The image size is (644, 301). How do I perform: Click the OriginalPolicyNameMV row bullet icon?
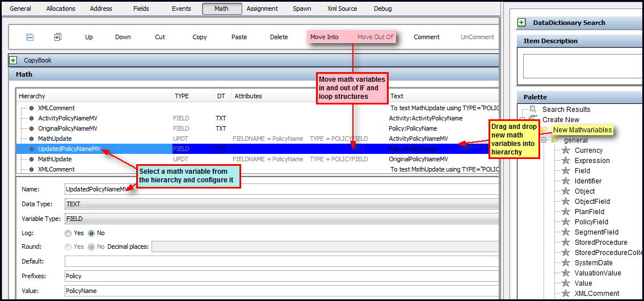pyautogui.click(x=31, y=128)
